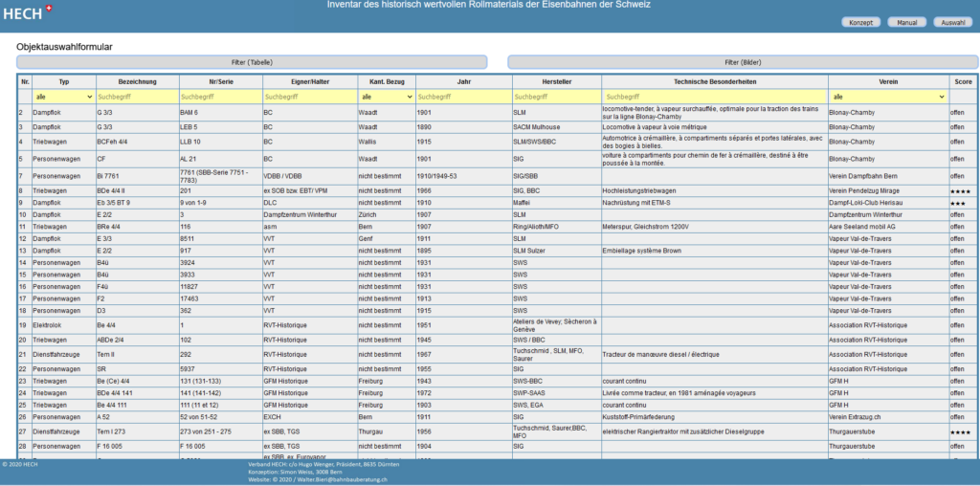This screenshot has height=486, width=980.
Task: Click the three-star score in row 9
Action: [958, 203]
